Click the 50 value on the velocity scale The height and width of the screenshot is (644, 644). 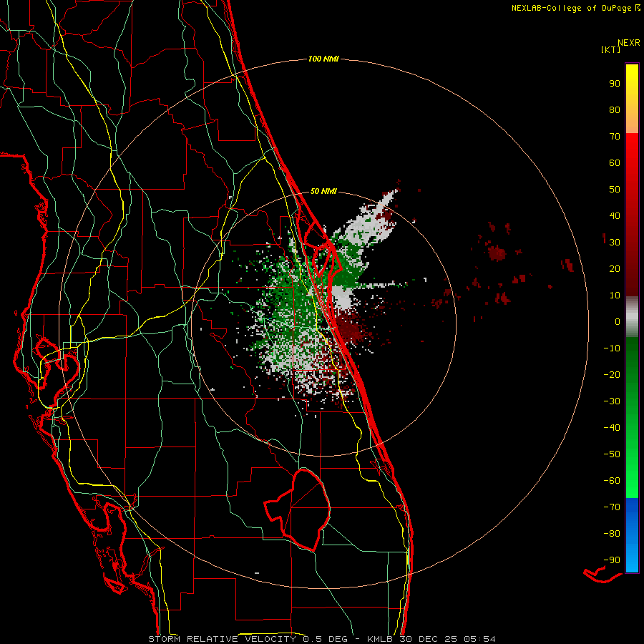coord(615,190)
